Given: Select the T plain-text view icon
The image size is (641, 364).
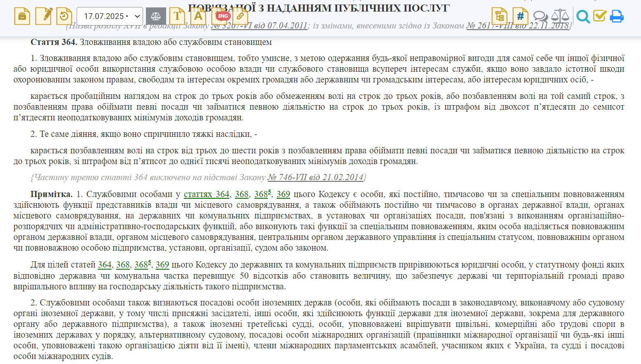Looking at the screenshot, I should coord(178,16).
